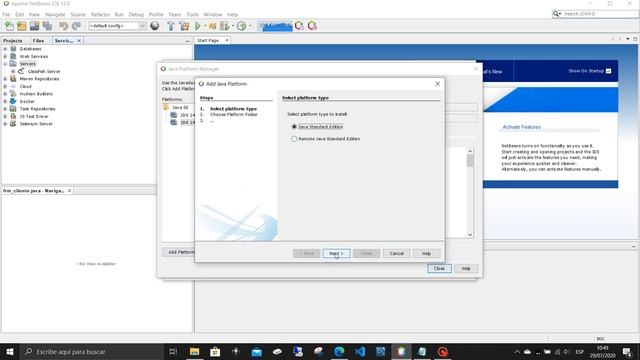
Task: Click the Task View taskbar icon
Action: coord(173,351)
